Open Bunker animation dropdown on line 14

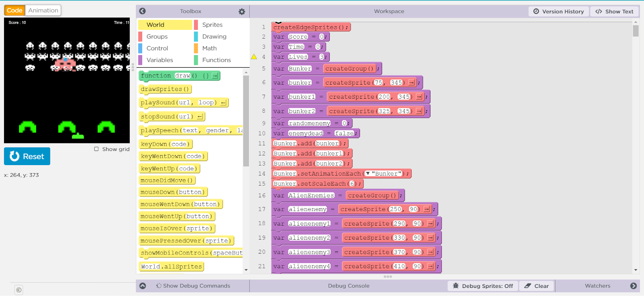(x=368, y=174)
